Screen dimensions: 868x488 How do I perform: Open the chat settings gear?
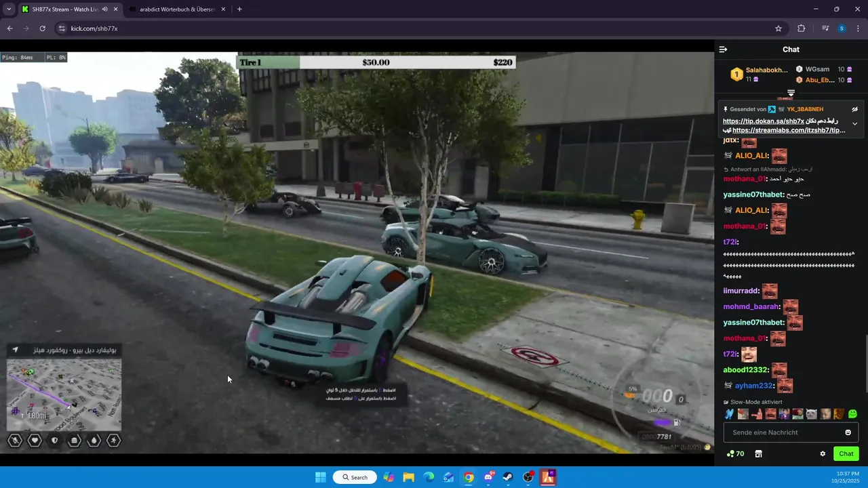(x=823, y=454)
